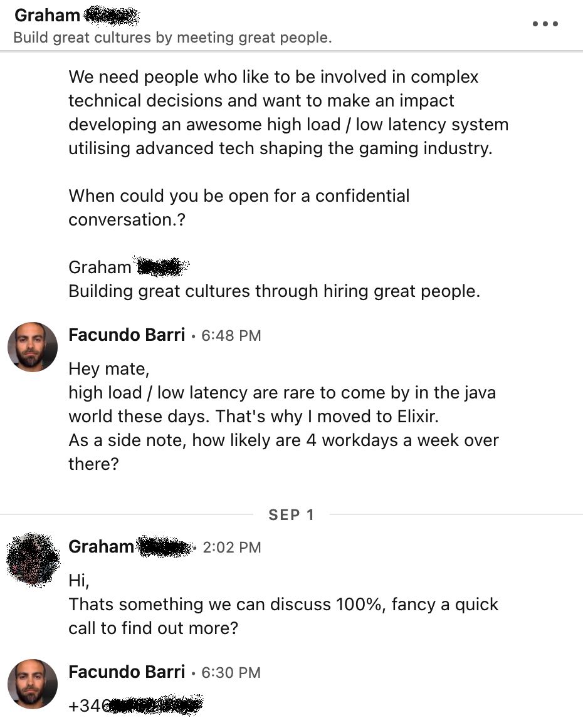Screen dimensions: 583x728
Task: Click the 'Building great cultures through hiring' signature line
Action: (274, 291)
